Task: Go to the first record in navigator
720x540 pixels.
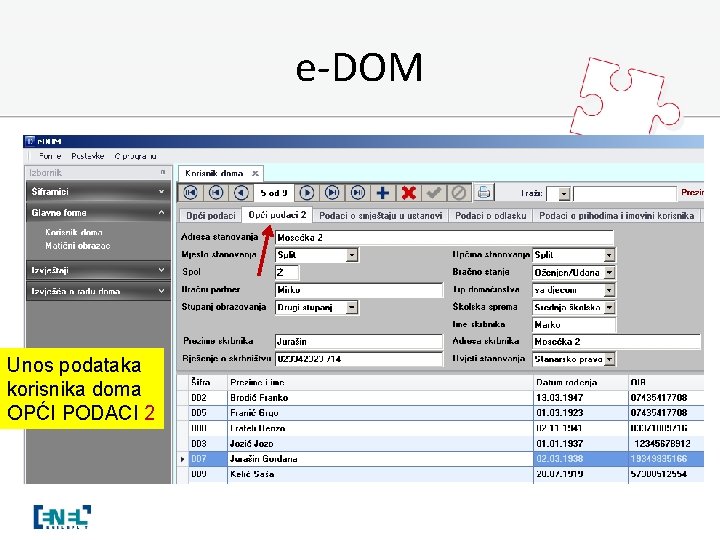Action: tap(191, 192)
